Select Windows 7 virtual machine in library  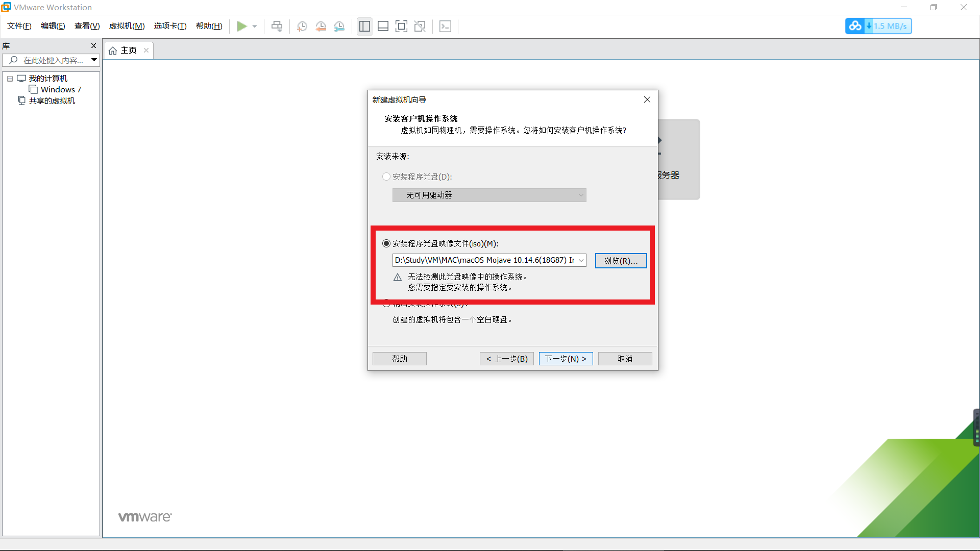click(x=61, y=89)
